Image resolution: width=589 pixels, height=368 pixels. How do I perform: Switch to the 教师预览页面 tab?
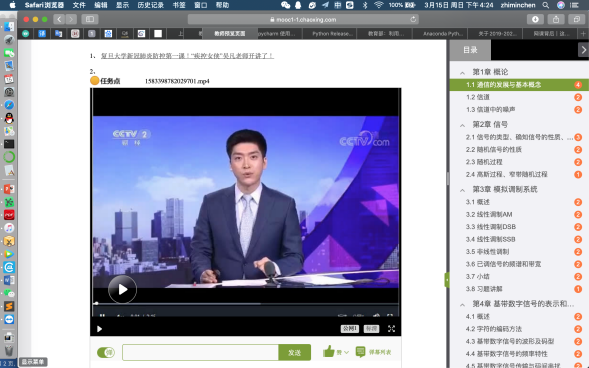pyautogui.click(x=230, y=33)
